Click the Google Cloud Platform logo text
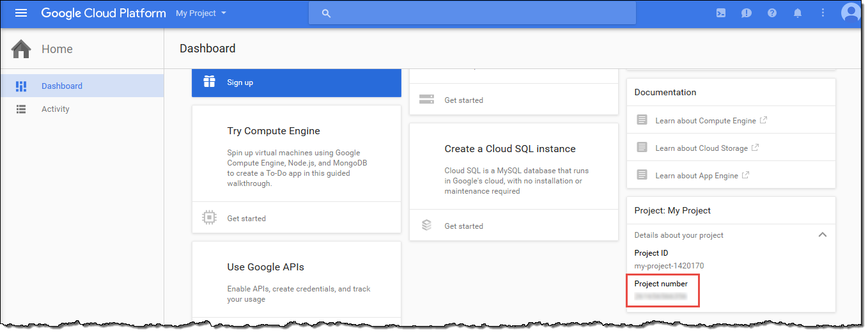Screen dimensions: 868x333 tap(104, 13)
